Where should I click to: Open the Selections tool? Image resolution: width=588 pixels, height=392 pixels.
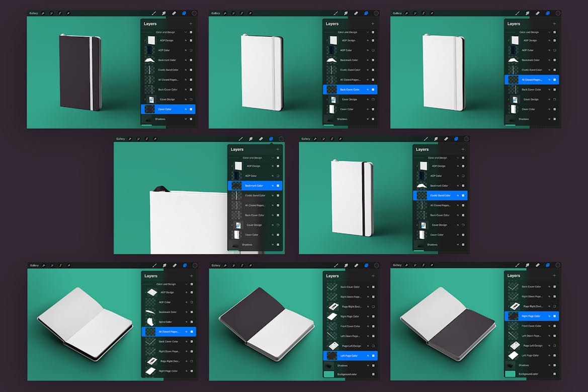60,13
